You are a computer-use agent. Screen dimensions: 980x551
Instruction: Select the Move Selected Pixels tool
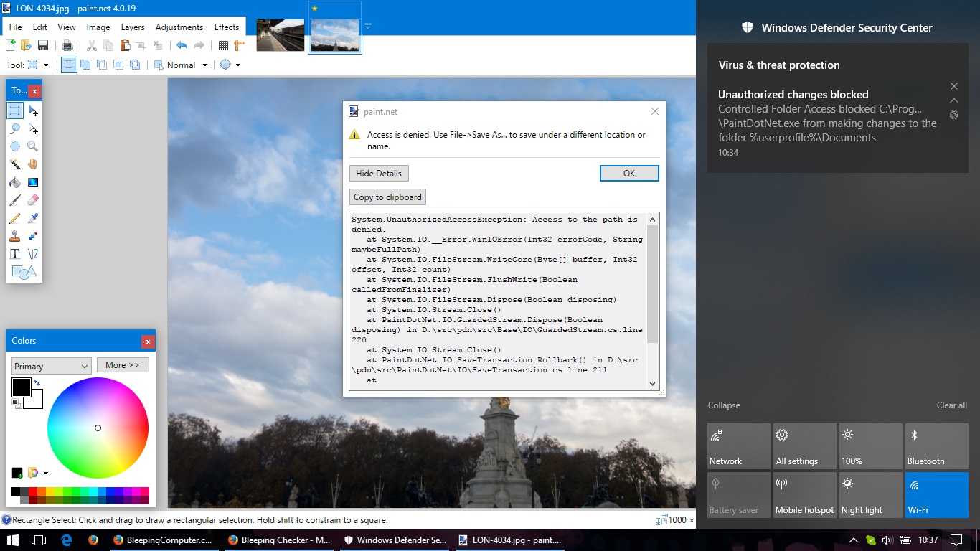tap(33, 110)
